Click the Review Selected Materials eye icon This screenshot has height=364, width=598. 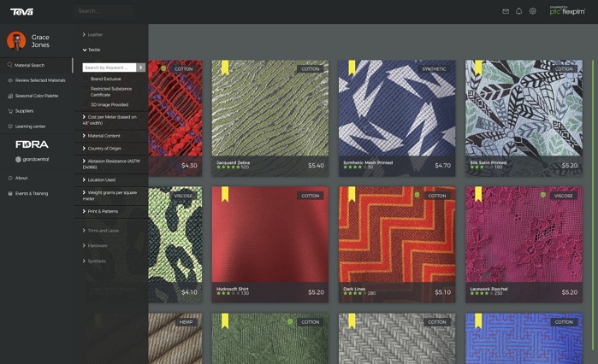point(10,80)
